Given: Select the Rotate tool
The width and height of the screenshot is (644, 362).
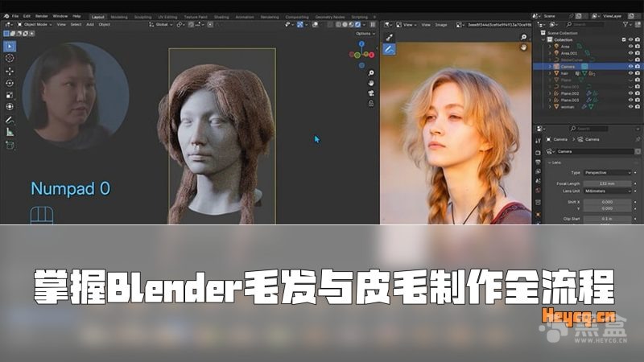Looking at the screenshot, I should point(10,83).
